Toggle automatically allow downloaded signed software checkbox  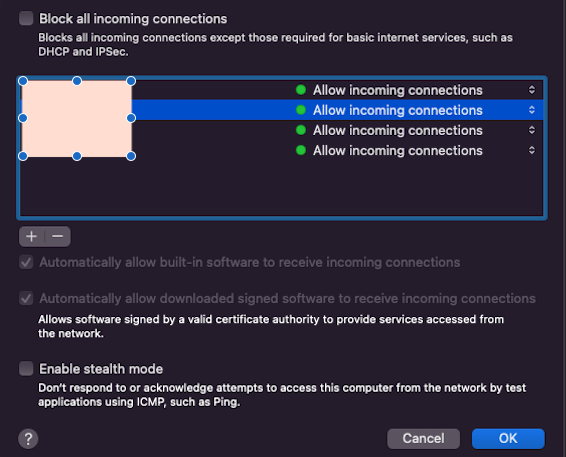click(26, 298)
